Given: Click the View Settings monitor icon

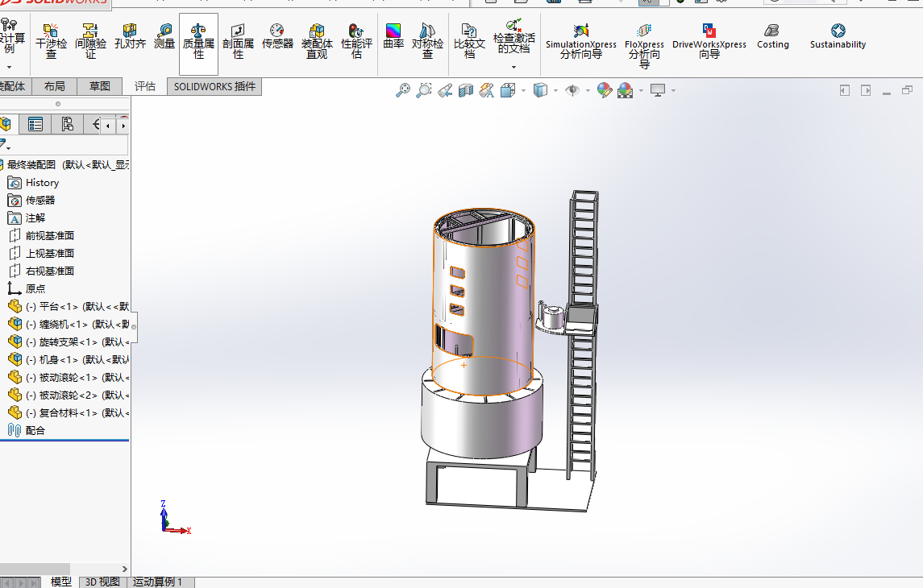Looking at the screenshot, I should pyautogui.click(x=658, y=90).
